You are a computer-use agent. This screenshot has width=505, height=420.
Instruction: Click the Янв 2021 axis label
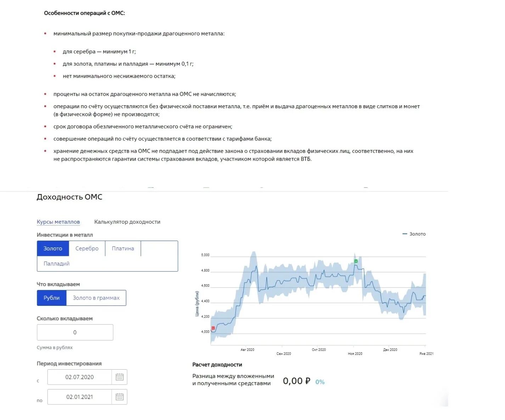pos(426,354)
